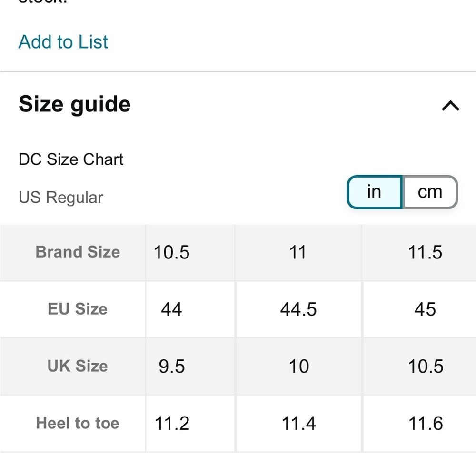Click the EU Size 45 cell
476x476 pixels.
[x=419, y=309]
